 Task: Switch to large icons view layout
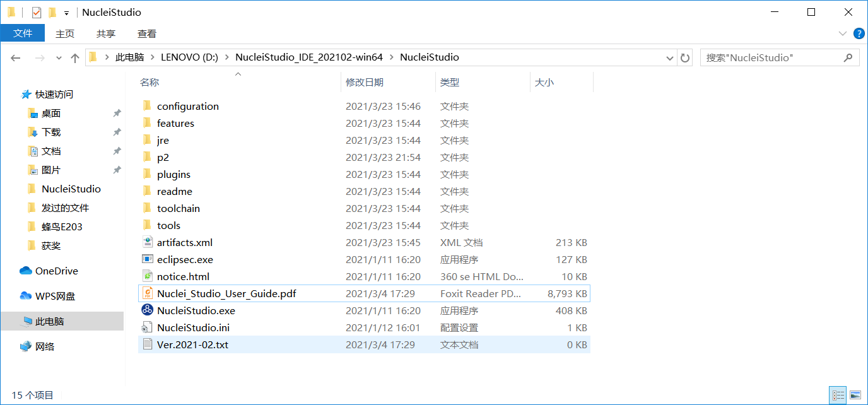(855, 396)
